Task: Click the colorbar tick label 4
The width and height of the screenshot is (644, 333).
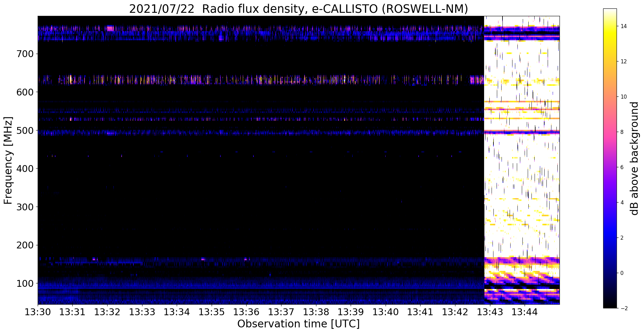Action: (622, 203)
